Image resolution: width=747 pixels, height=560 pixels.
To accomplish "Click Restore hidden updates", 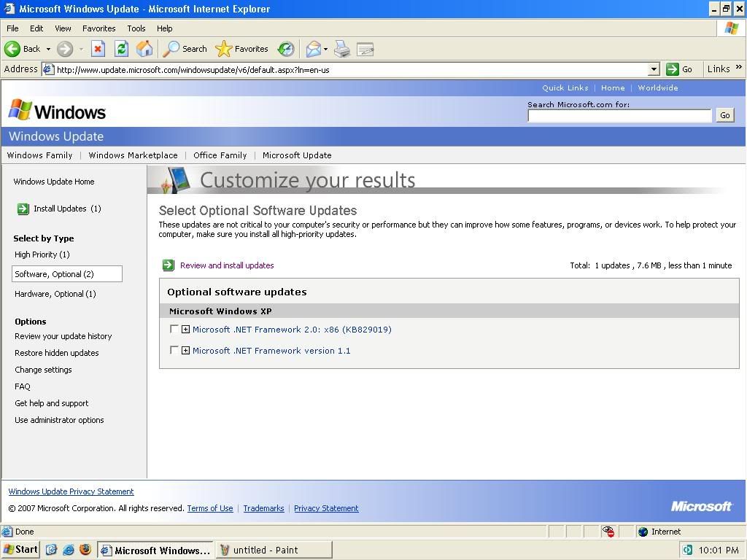I will pyautogui.click(x=57, y=353).
